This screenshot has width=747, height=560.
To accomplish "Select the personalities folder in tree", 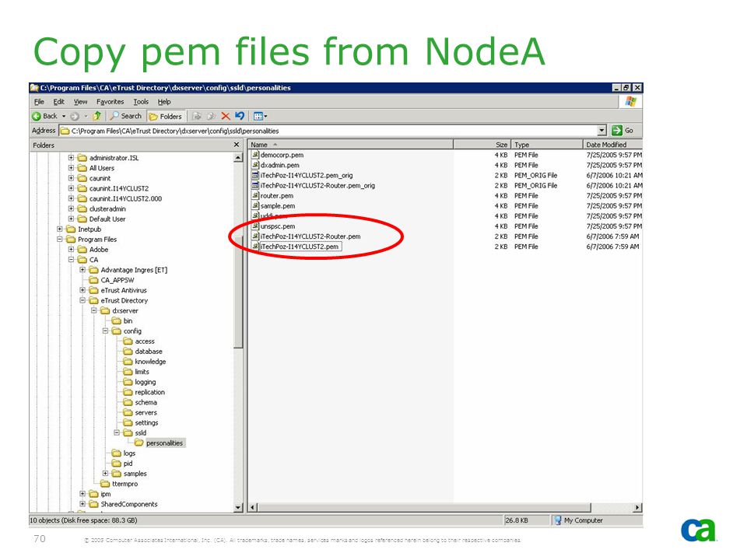I will coord(159,443).
